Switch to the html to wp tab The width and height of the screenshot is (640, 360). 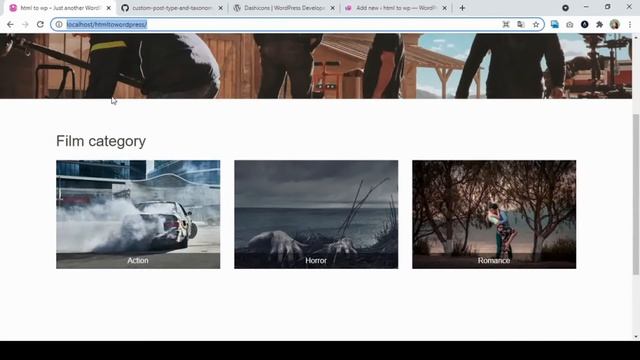[x=60, y=8]
